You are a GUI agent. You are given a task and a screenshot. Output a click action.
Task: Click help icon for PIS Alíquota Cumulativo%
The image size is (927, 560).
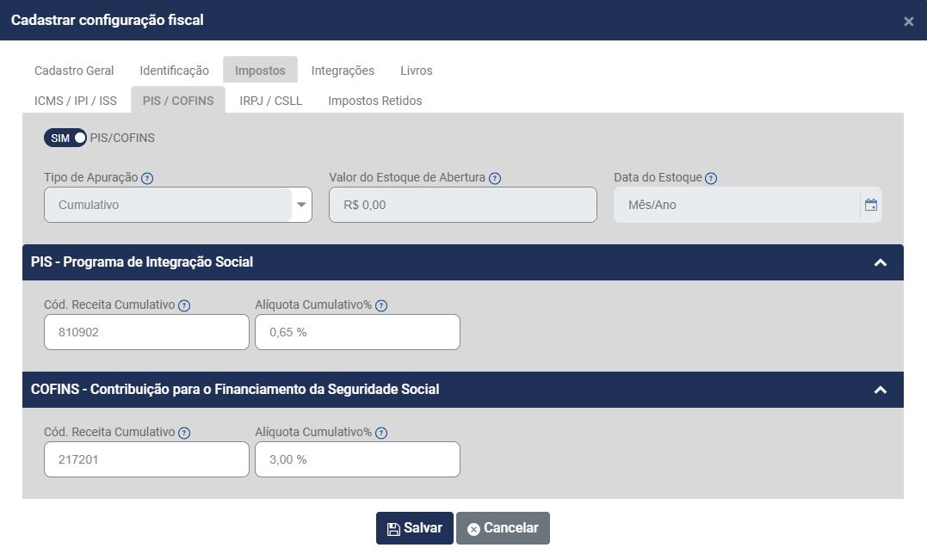[x=381, y=305]
